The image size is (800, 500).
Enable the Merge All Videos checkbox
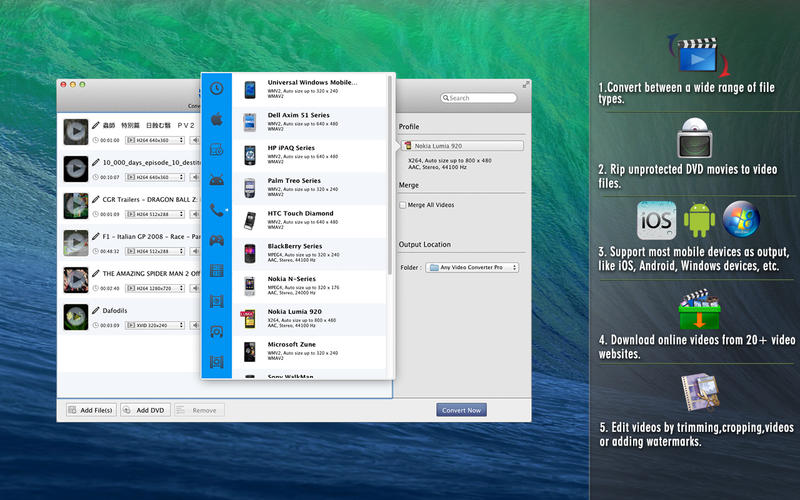pyautogui.click(x=402, y=204)
